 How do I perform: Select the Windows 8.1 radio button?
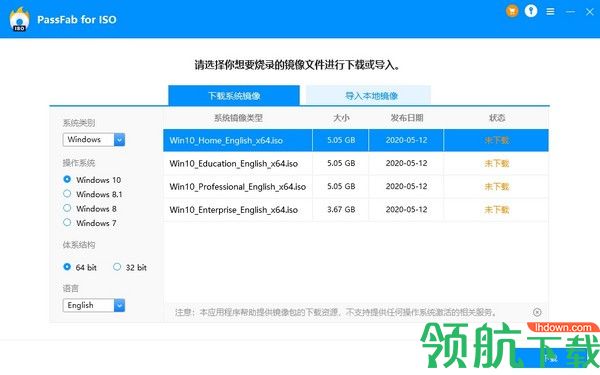click(67, 194)
